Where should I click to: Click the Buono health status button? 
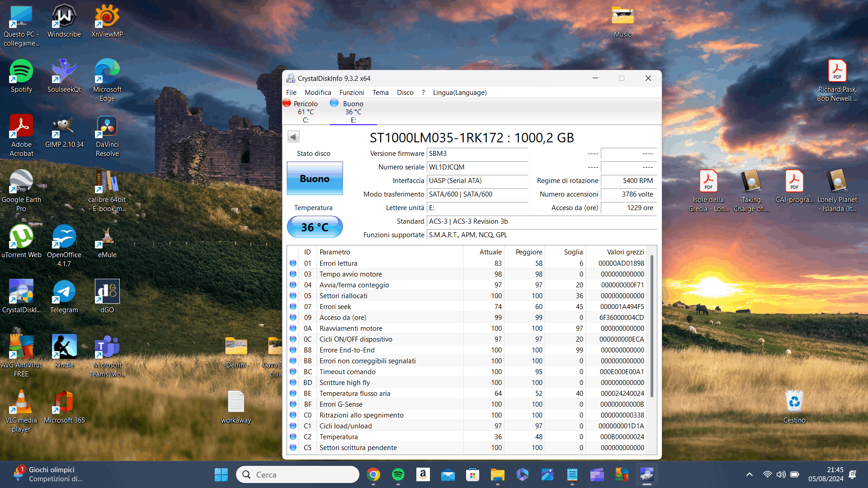pyautogui.click(x=315, y=178)
